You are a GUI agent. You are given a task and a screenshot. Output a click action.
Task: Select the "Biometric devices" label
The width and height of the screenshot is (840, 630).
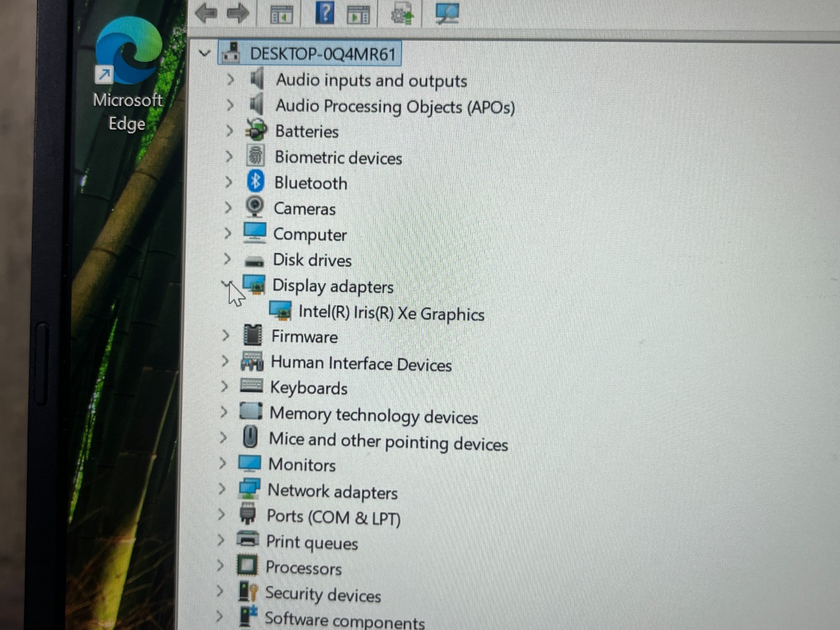click(x=339, y=157)
